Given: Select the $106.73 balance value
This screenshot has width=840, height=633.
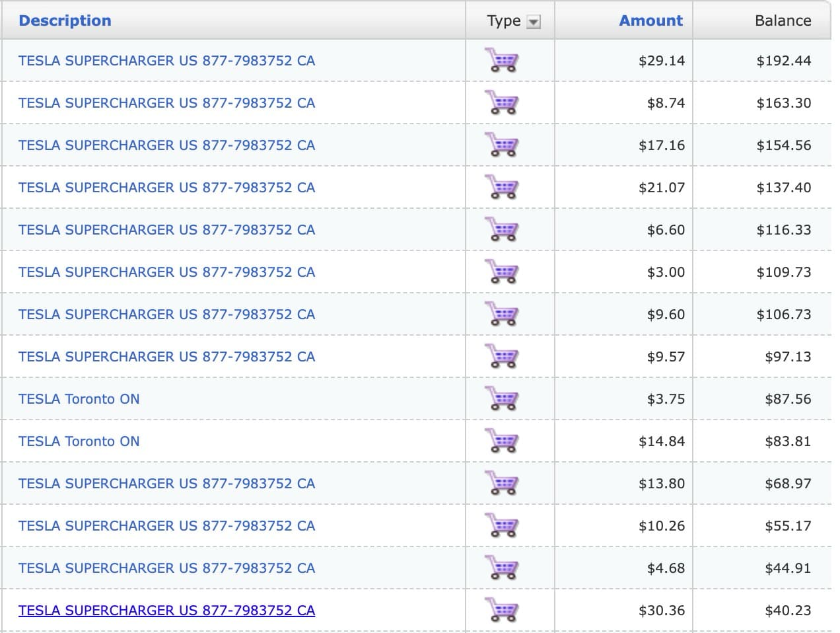Looking at the screenshot, I should pos(784,315).
